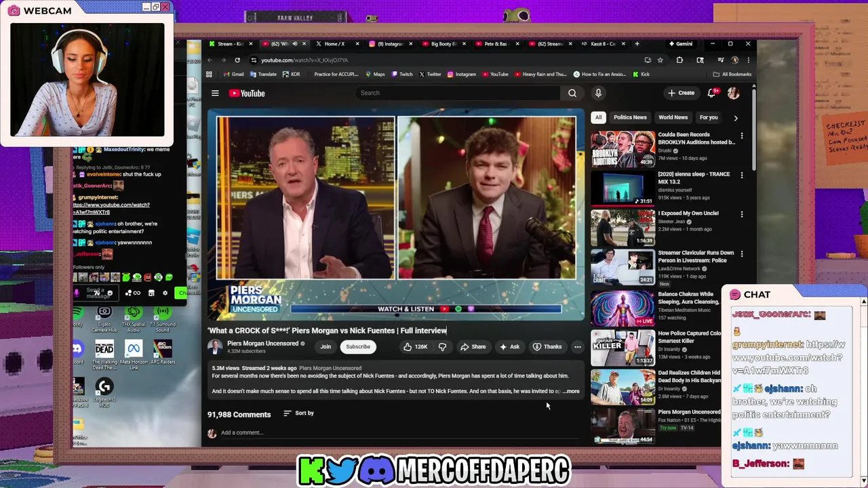
Task: Open the Twitch bookmark
Action: click(x=402, y=74)
